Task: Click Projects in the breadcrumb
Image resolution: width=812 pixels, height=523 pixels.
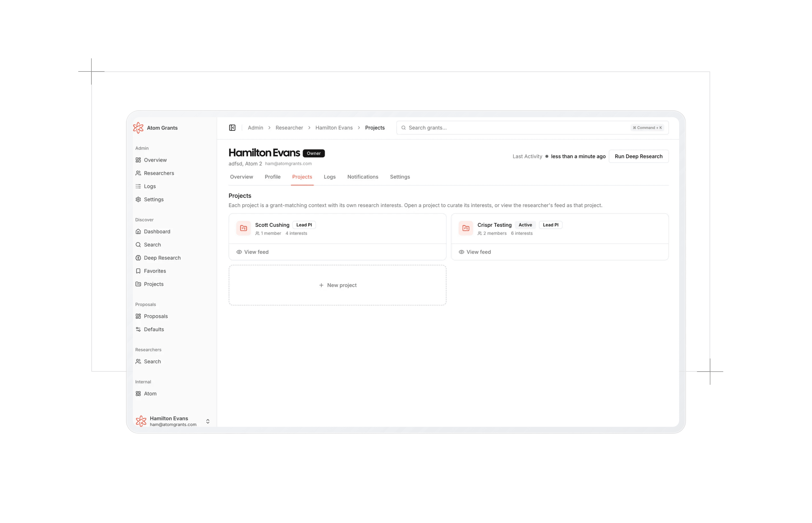Action: coord(374,128)
